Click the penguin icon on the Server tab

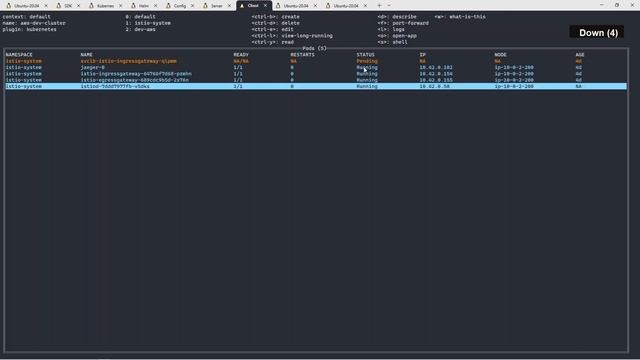tap(205, 6)
